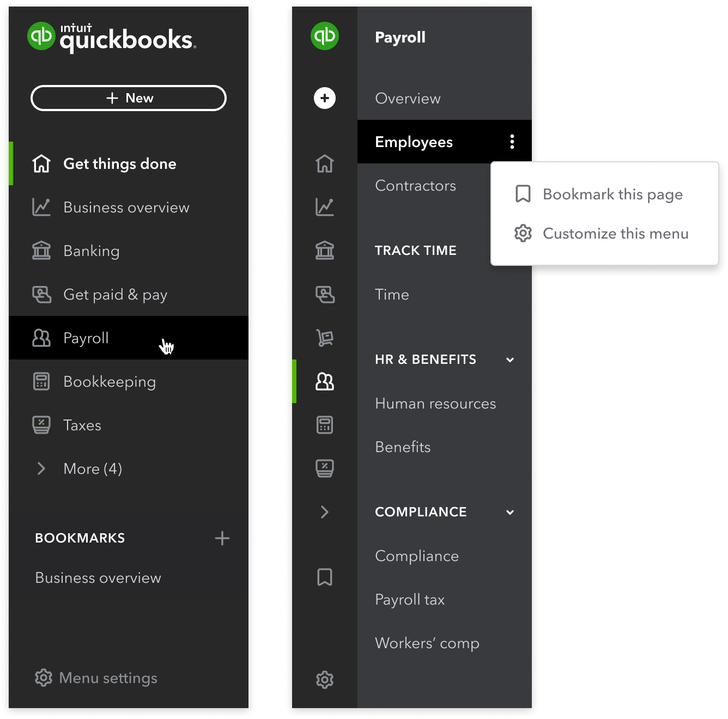Click the bank building icon beside Banking
Image resolution: width=728 pixels, height=719 pixels.
coord(41,251)
